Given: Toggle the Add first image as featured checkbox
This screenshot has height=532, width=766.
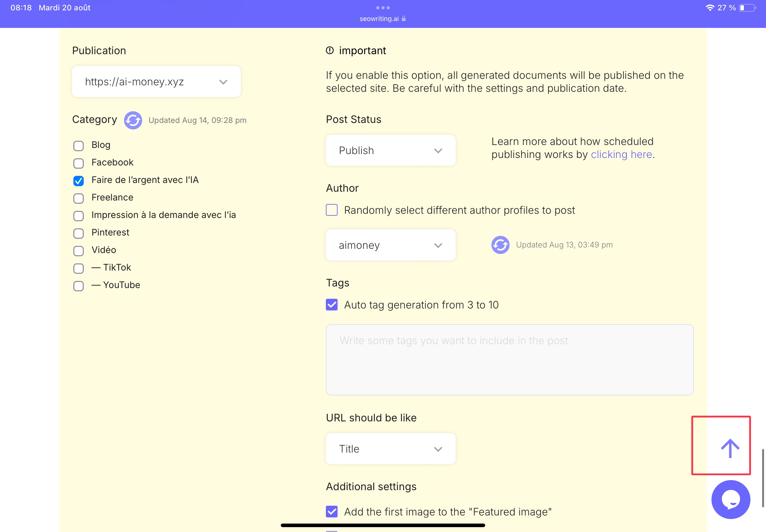Looking at the screenshot, I should (x=332, y=512).
